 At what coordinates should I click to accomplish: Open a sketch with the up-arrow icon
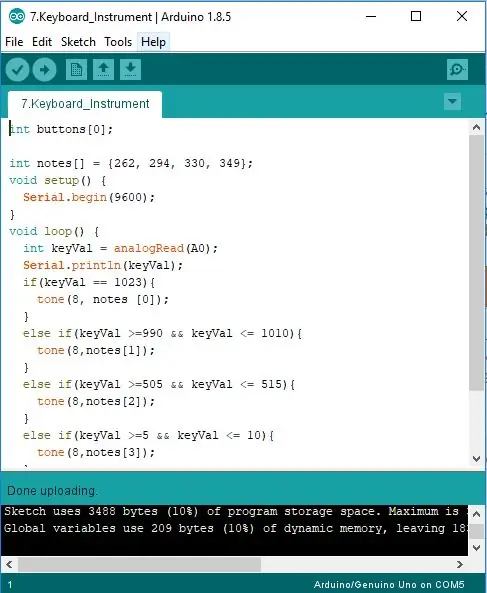(x=103, y=70)
